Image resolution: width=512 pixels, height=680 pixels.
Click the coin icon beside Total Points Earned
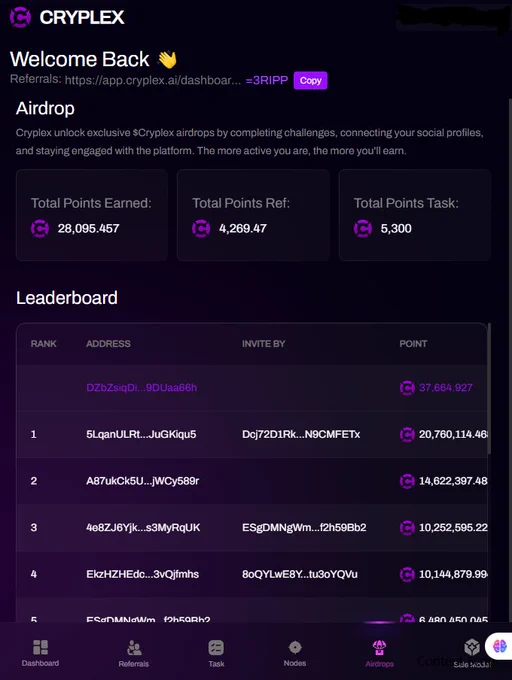(40, 229)
